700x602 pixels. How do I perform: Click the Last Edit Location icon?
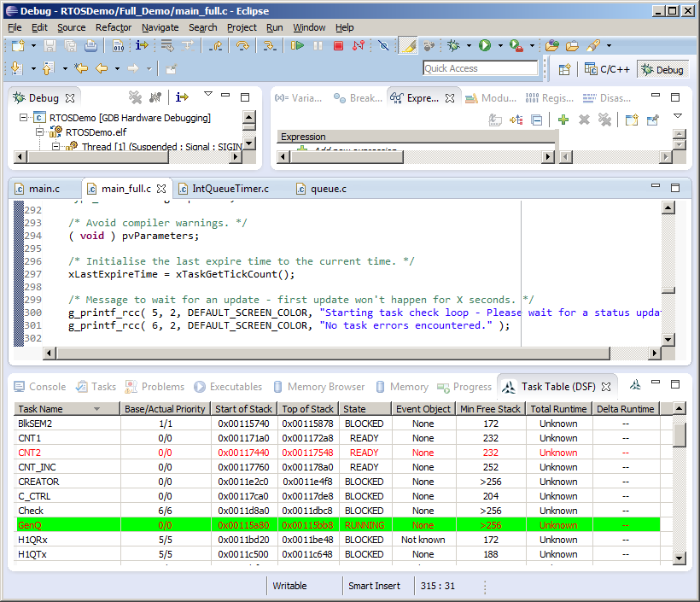[81, 68]
